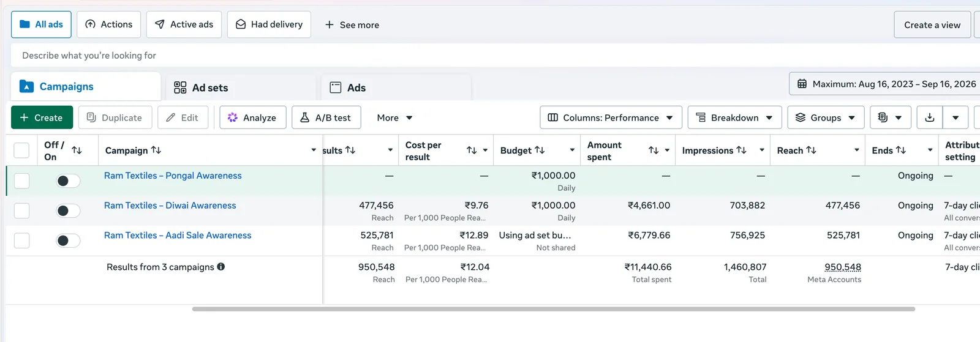Viewport: 980px width, 342px height.
Task: Toggle Aadi Sale Awareness campaign on/off
Action: pyautogui.click(x=68, y=240)
